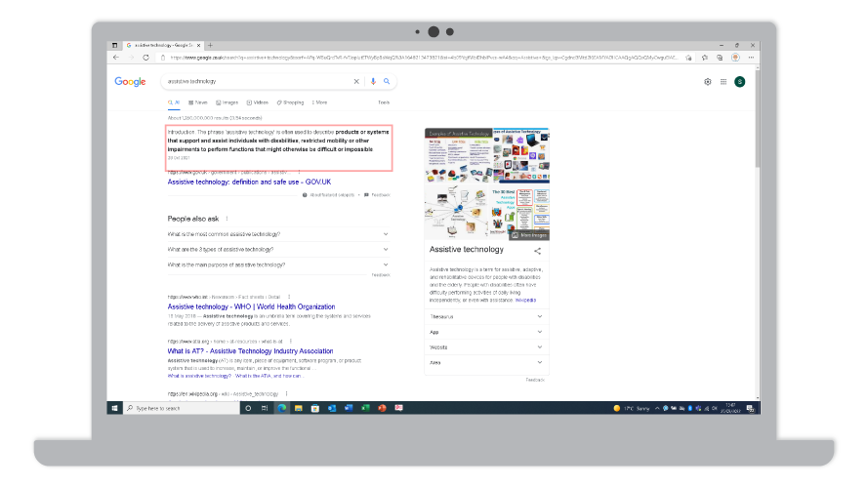
Task: Open the WHO Assistive technology result link
Action: click(251, 306)
